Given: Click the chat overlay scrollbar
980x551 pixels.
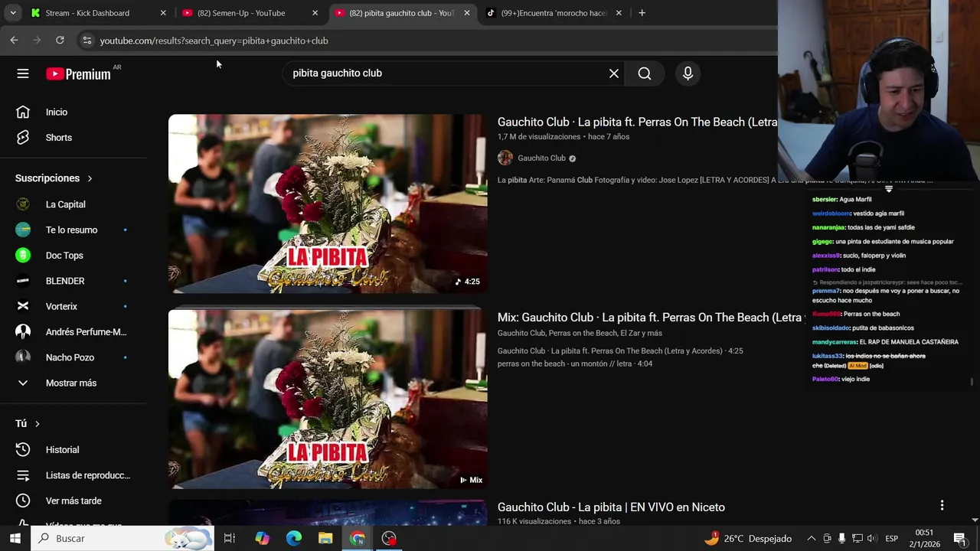Looking at the screenshot, I should point(972,382).
